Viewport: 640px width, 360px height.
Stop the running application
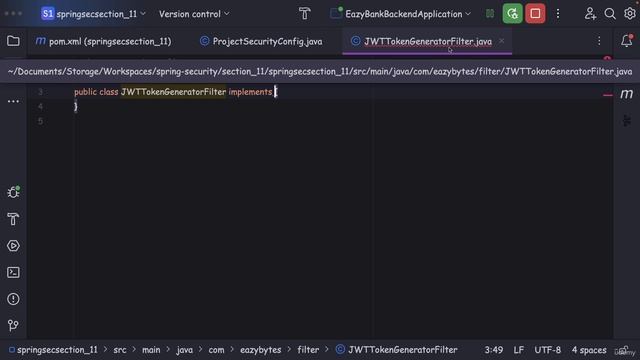(535, 13)
